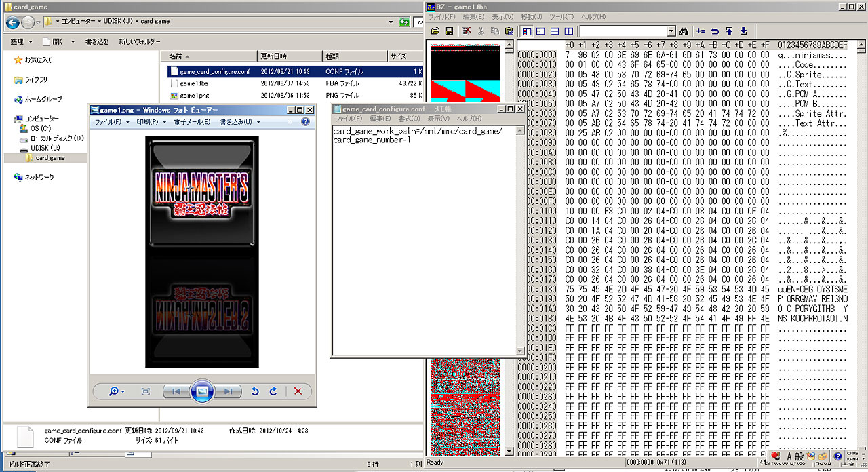Screen dimensions: 868x472
Task: Click 新しいフォルダー in Explorer toolbar
Action: 140,41
